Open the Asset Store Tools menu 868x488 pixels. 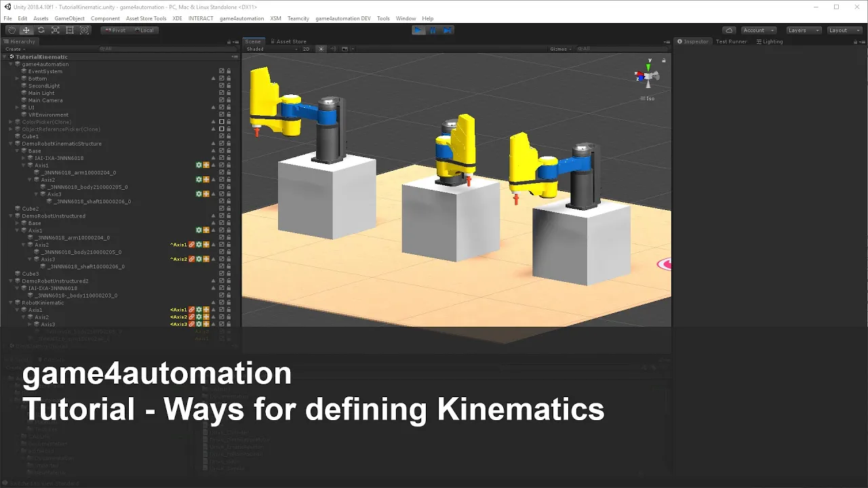[x=146, y=18]
